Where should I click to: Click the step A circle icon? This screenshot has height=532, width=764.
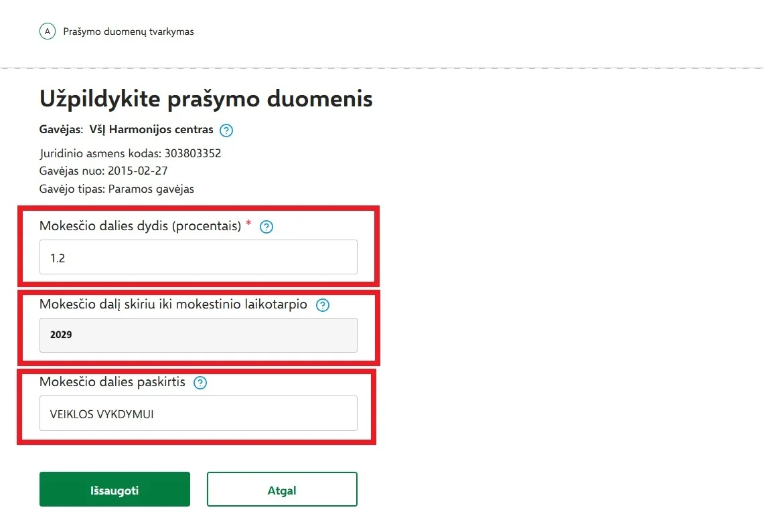pos(48,31)
